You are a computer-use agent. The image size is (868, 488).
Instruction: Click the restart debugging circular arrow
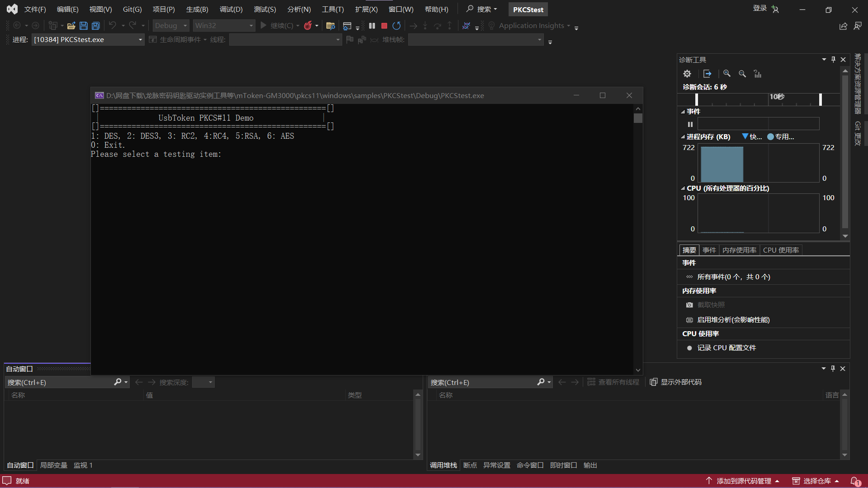pos(396,26)
